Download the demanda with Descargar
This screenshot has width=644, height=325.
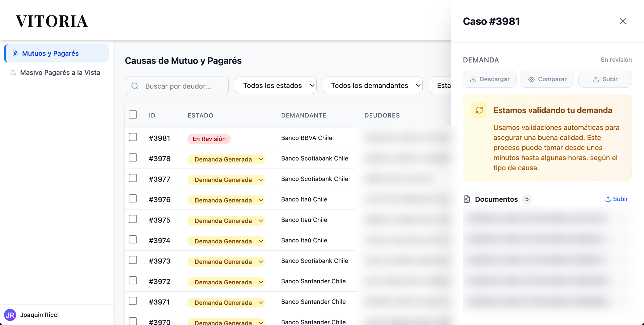(489, 79)
